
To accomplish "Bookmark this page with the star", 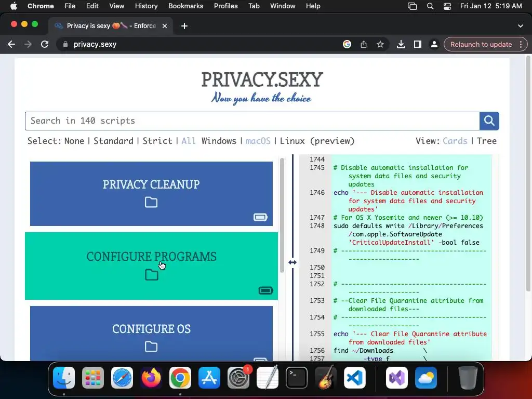I will (380, 45).
